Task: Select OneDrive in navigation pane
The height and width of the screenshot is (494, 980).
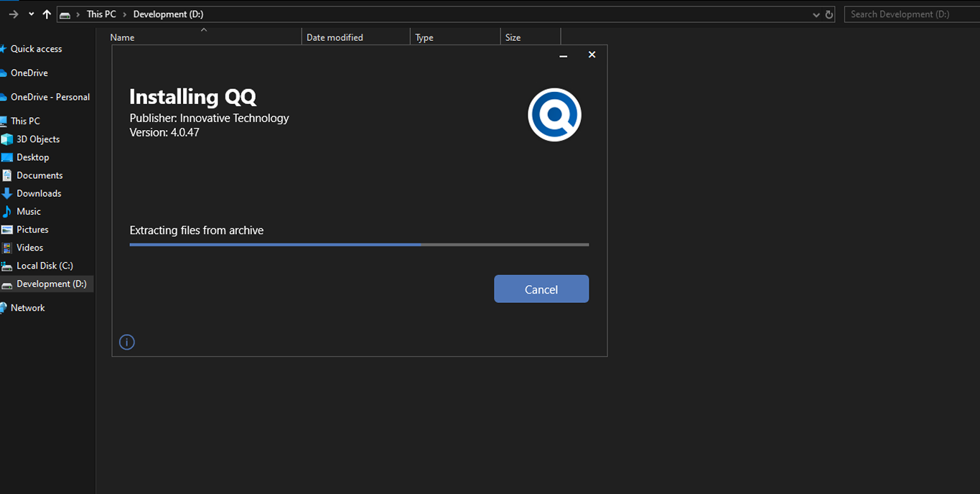Action: coord(29,73)
